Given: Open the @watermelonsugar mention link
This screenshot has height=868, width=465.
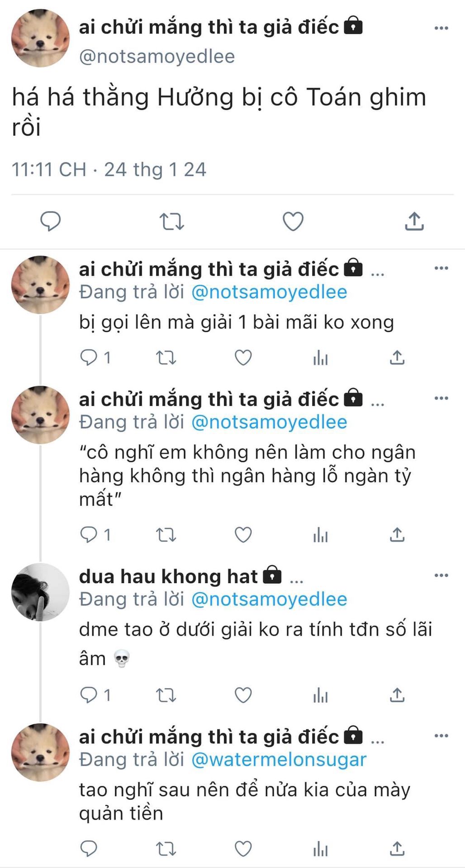Looking at the screenshot, I should 279,760.
